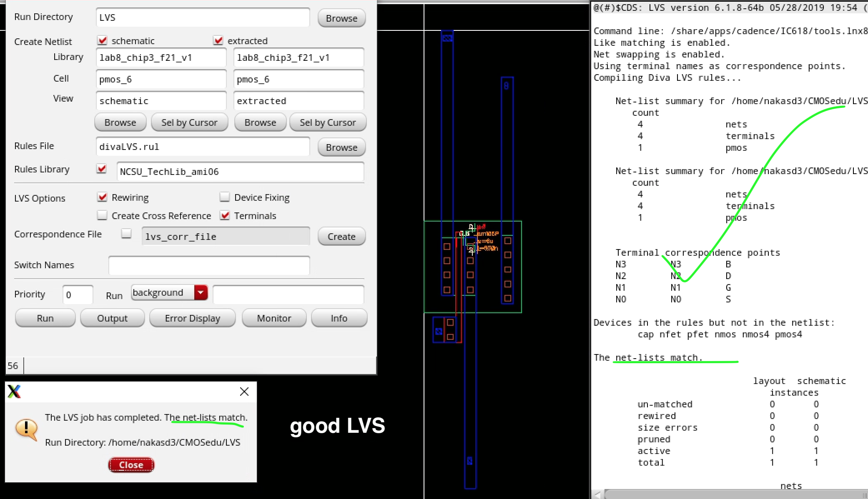Click the Create correspondence file button

[x=341, y=237]
